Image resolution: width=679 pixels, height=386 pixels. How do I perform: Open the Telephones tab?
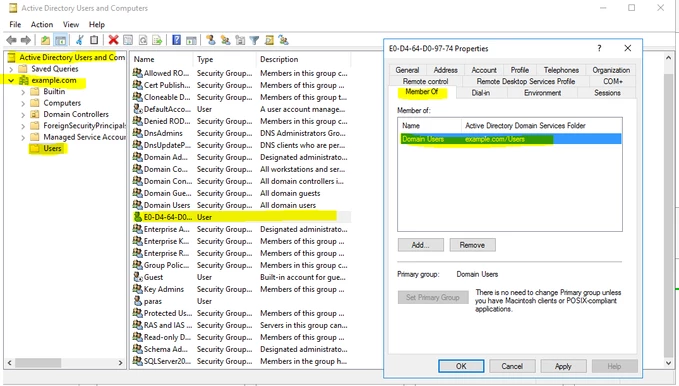[x=561, y=70]
